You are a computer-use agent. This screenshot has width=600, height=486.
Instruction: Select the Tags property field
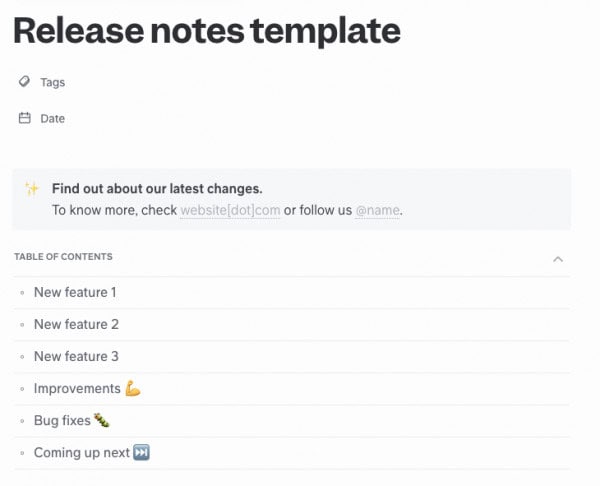(53, 82)
